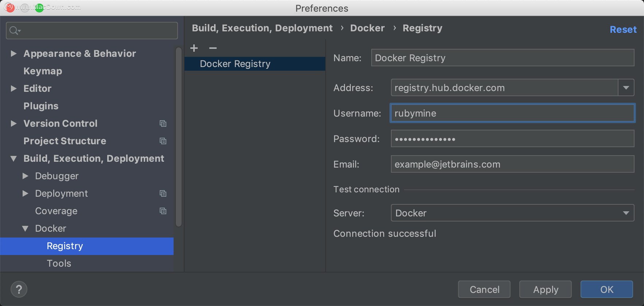Click Debugger tree label
Screen dimensions: 644x306
point(57,176)
